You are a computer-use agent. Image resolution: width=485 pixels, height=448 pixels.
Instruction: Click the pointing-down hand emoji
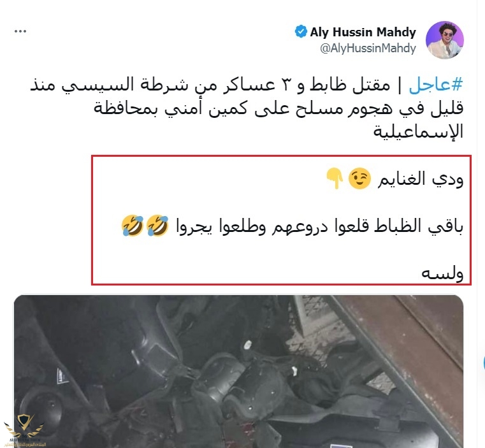(x=335, y=178)
